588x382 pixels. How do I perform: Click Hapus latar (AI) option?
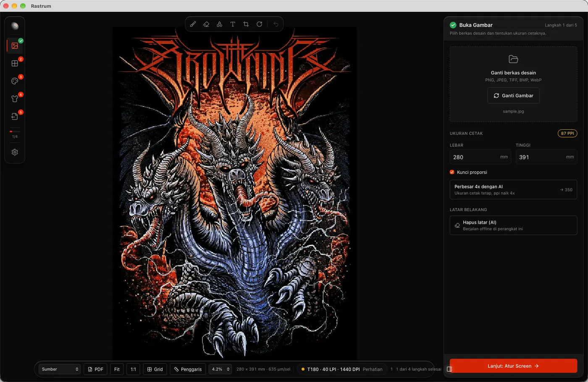[513, 225]
